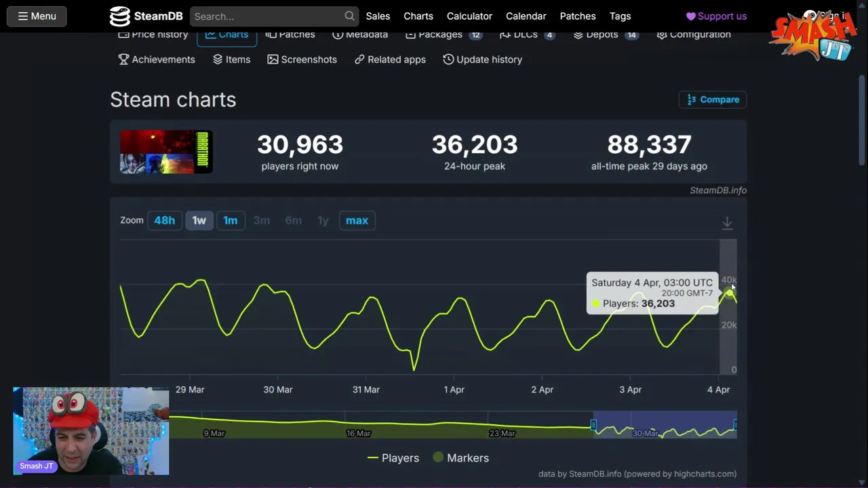Switch to the Metadata tab
The height and width of the screenshot is (488, 868).
pyautogui.click(x=360, y=36)
